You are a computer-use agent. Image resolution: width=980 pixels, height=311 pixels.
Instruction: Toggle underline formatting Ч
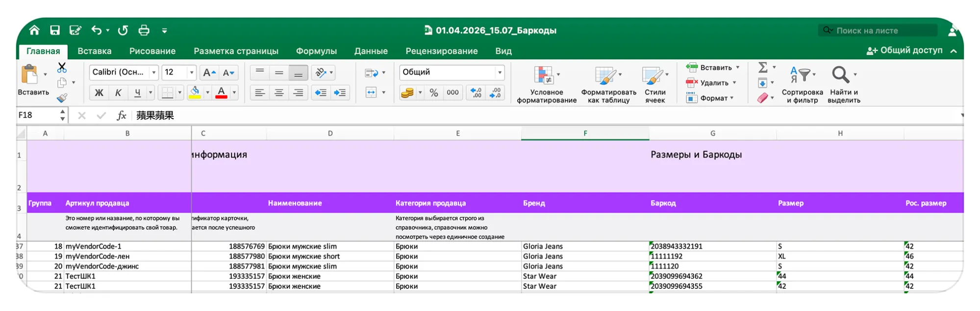click(138, 93)
